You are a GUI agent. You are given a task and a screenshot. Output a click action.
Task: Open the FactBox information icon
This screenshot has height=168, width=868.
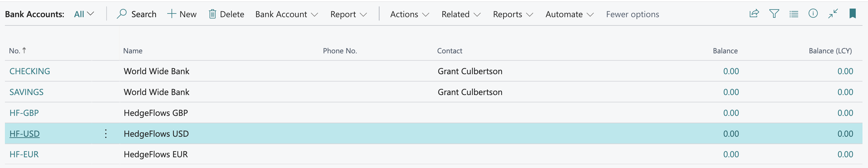click(x=813, y=13)
